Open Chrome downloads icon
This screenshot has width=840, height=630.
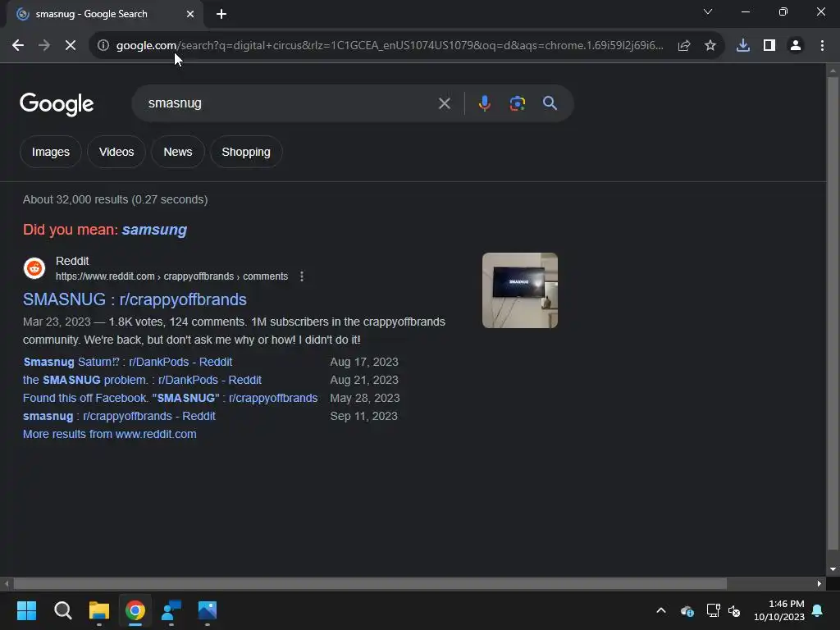pyautogui.click(x=743, y=46)
